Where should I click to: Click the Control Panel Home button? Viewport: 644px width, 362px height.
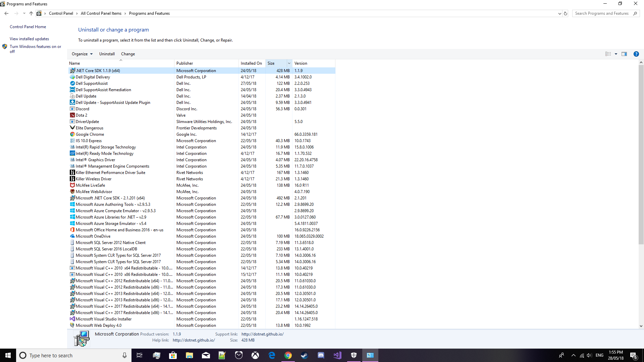click(x=28, y=26)
